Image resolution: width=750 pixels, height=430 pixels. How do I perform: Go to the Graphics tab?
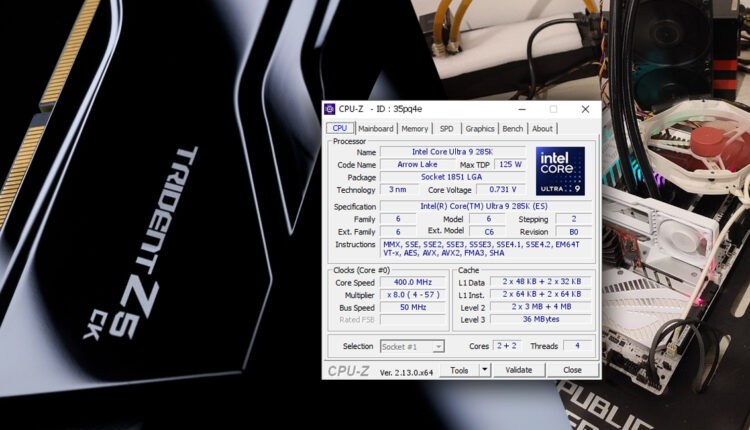pyautogui.click(x=480, y=128)
